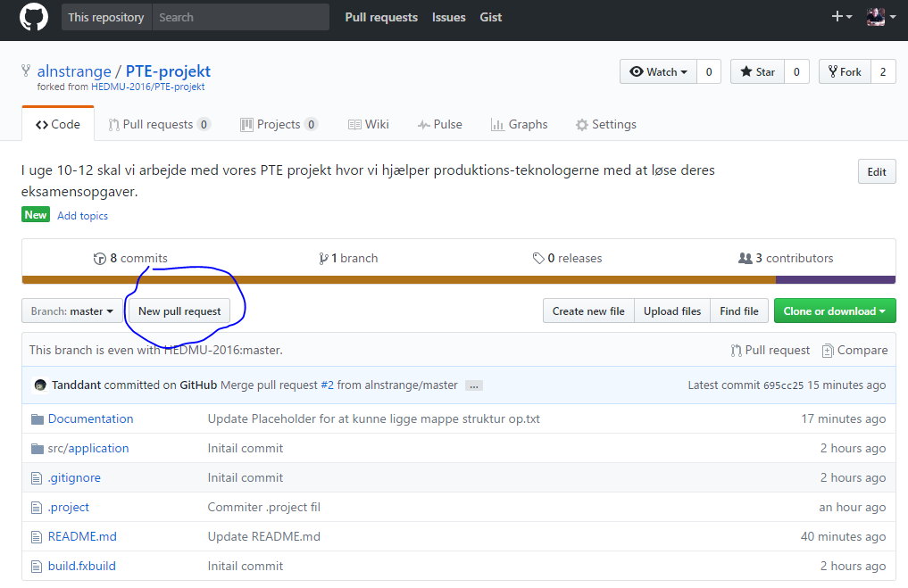Click New pull request button
The height and width of the screenshot is (588, 908).
click(179, 311)
